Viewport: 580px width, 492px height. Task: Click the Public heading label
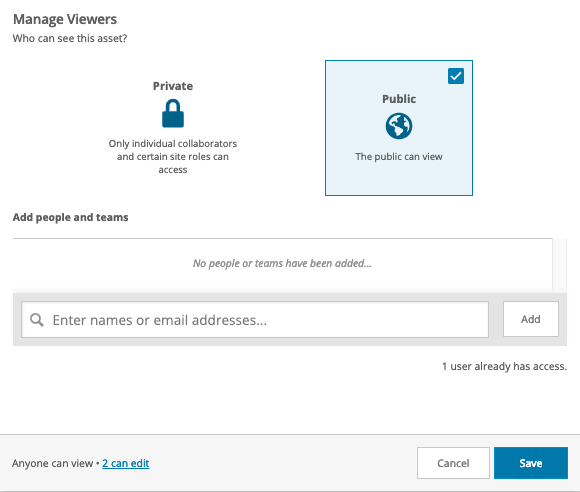click(x=399, y=99)
